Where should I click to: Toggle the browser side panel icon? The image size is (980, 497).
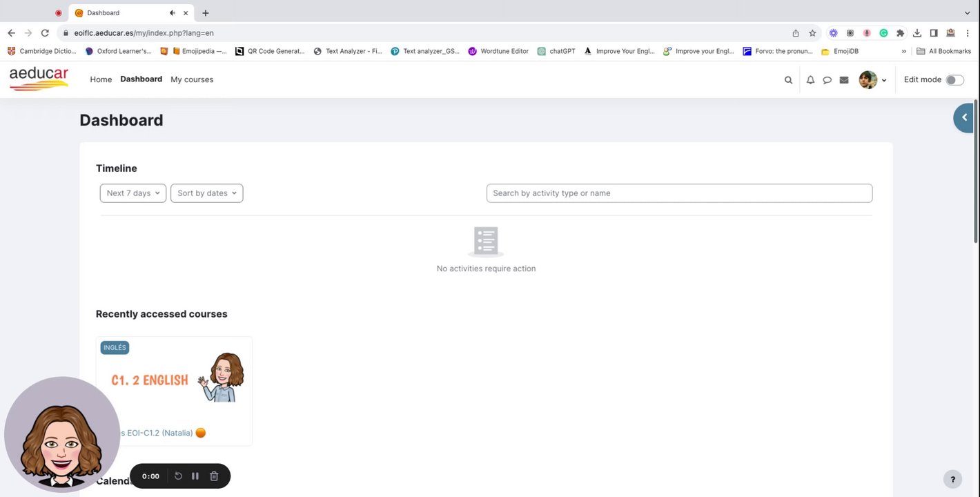coord(934,32)
